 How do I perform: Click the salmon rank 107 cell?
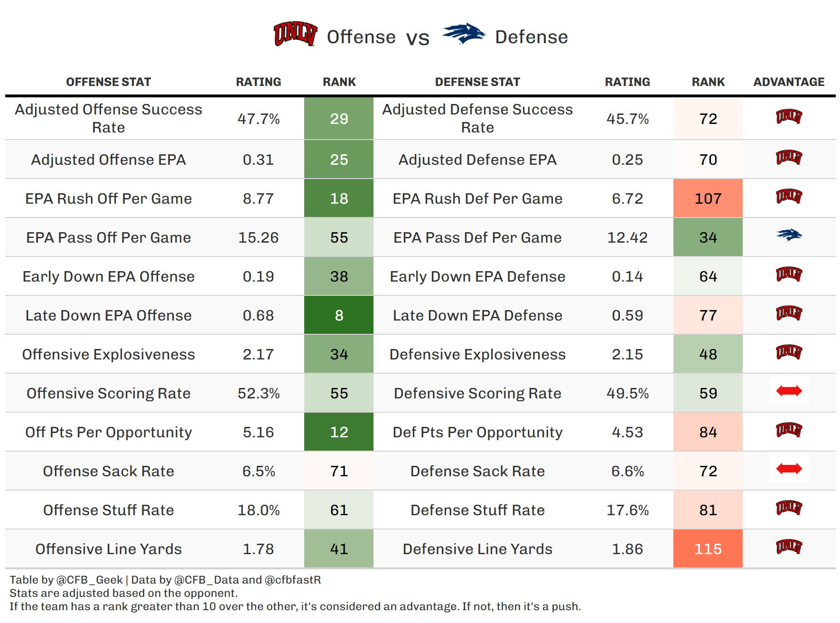click(708, 198)
